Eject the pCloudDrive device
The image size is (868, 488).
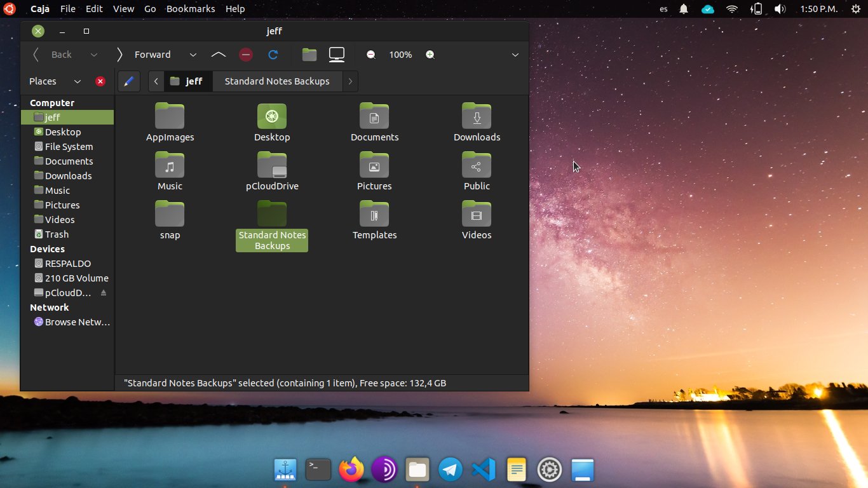(x=104, y=293)
